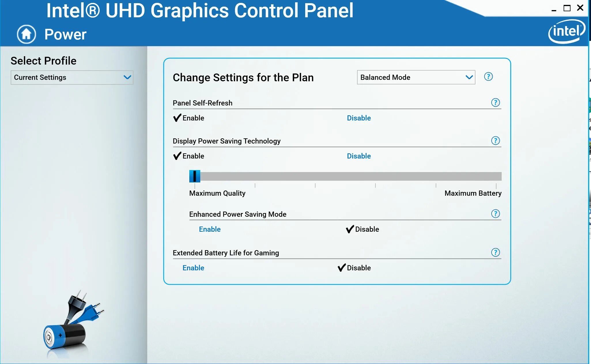The image size is (591, 364).
Task: Close the Graphics Control Panel window
Action: 580,8
